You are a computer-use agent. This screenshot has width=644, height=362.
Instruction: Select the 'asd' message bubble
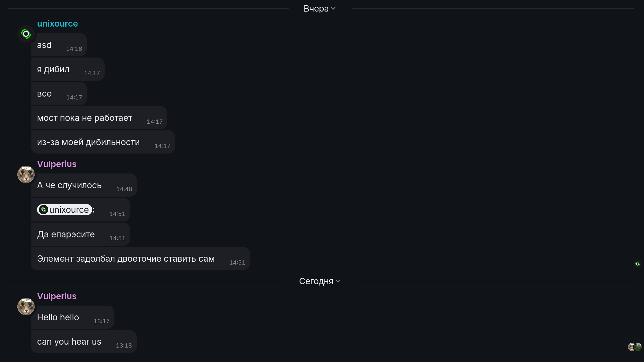click(x=59, y=45)
